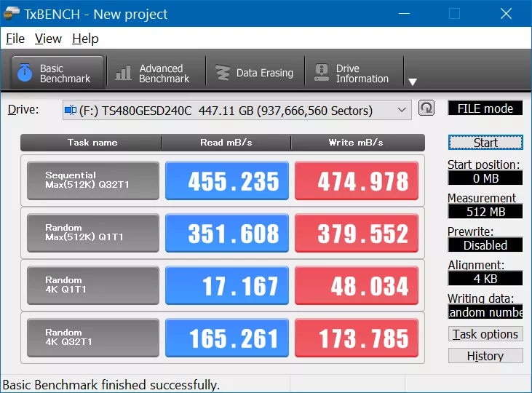Viewport: 532px width, 393px height.
Task: Switch to the Advanced Benchmark tab
Action: pos(156,73)
